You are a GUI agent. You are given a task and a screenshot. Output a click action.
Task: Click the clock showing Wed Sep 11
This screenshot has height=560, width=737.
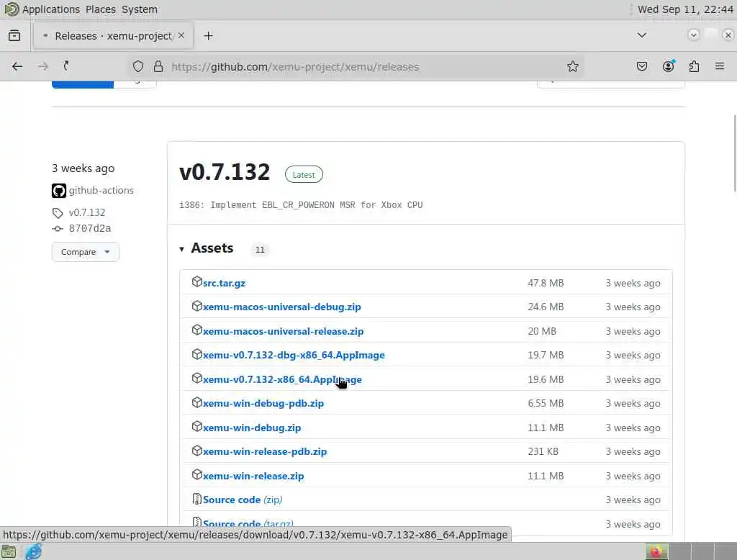click(685, 9)
